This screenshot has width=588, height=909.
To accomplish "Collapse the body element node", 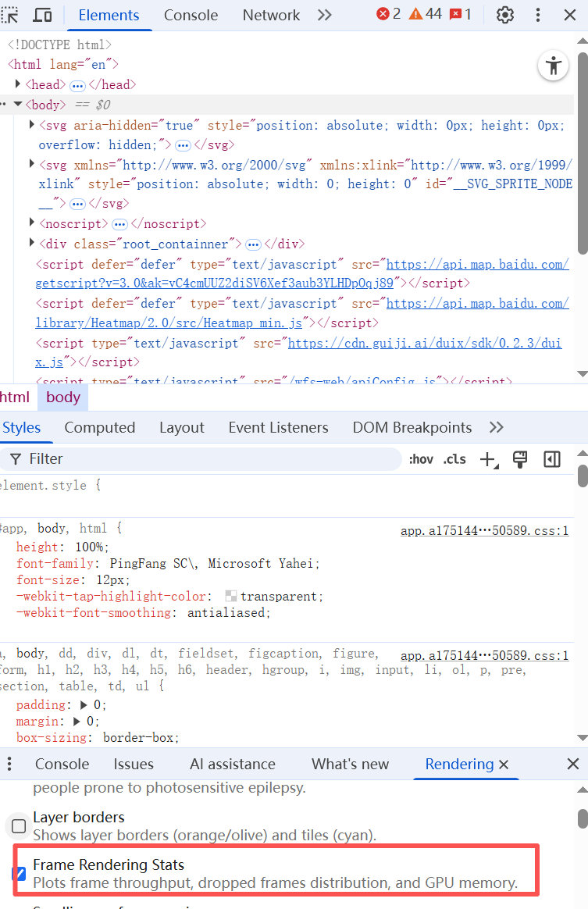I will click(18, 105).
